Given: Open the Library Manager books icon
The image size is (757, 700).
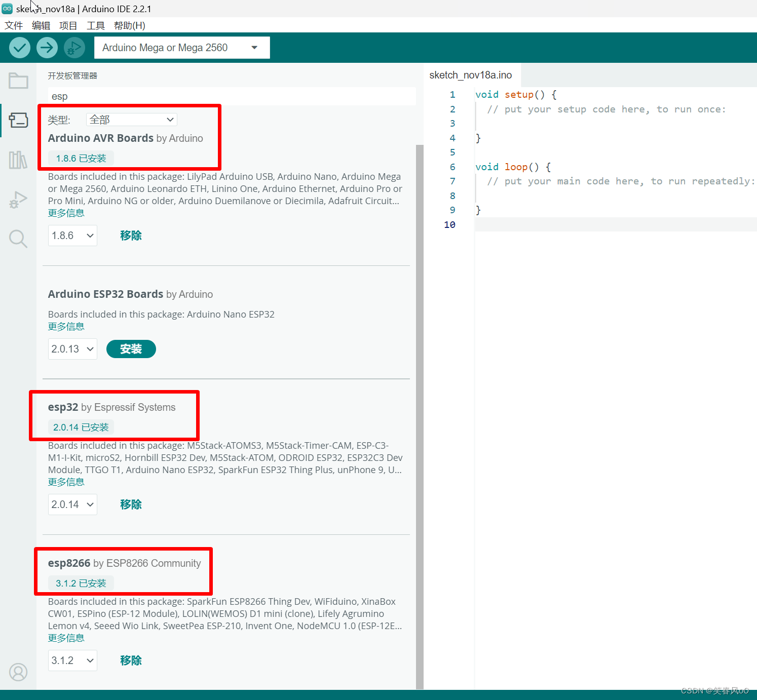Looking at the screenshot, I should 18,160.
